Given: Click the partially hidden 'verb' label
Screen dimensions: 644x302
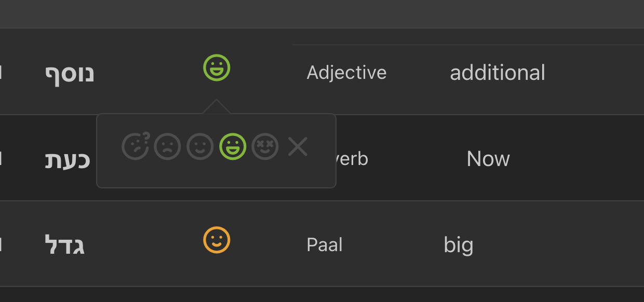Looking at the screenshot, I should click(x=353, y=159).
